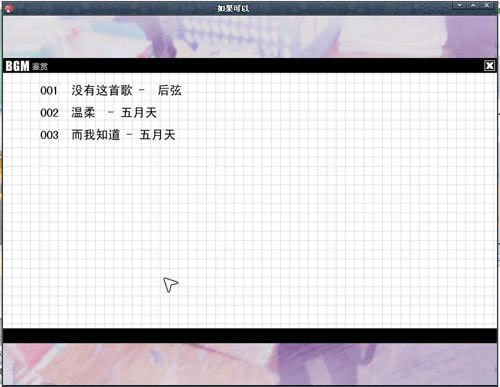Viewport: 500px width, 387px height.
Task: Click the background artwork below the black bar
Action: [x=250, y=364]
